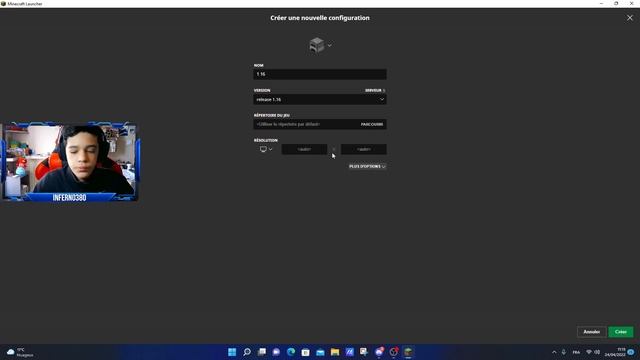This screenshot has height=360, width=640.
Task: Open the Wi-Fi network tray icon
Action: [589, 352]
